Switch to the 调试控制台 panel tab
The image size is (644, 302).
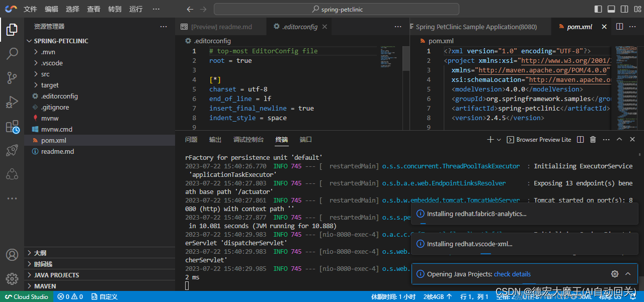pos(249,139)
